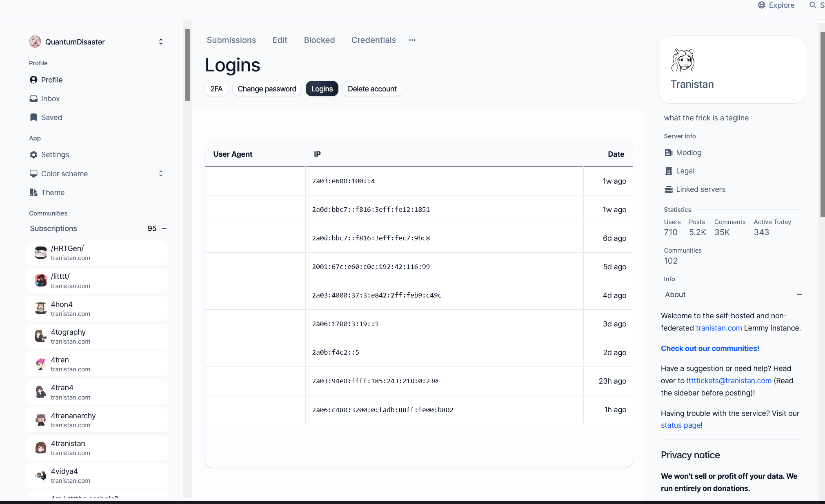This screenshot has height=504, width=825.
Task: Open the Modlog icon link
Action: coord(669,153)
